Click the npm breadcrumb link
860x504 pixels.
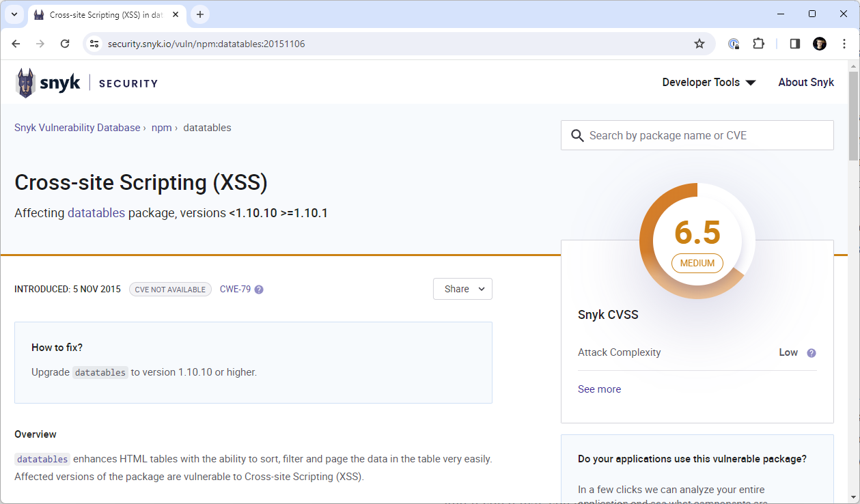(x=161, y=128)
